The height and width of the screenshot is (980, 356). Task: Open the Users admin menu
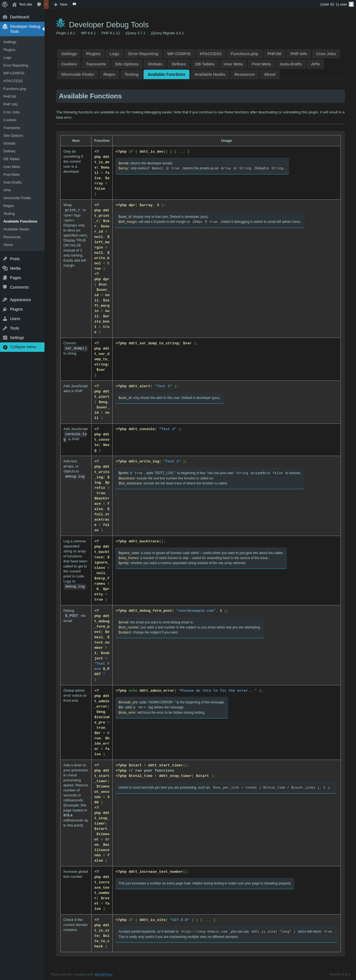click(15, 319)
